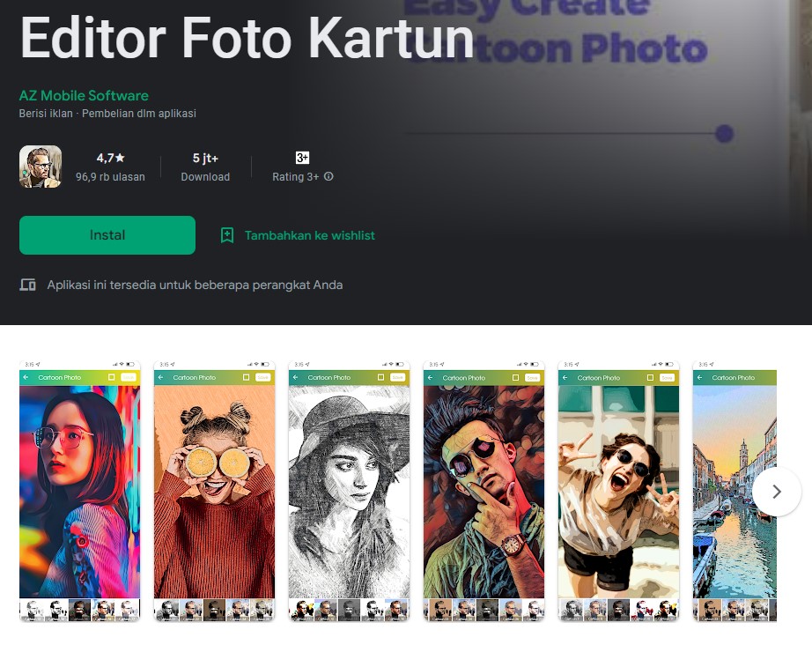Click the multiple devices availability icon
The image size is (812, 652).
click(x=28, y=285)
